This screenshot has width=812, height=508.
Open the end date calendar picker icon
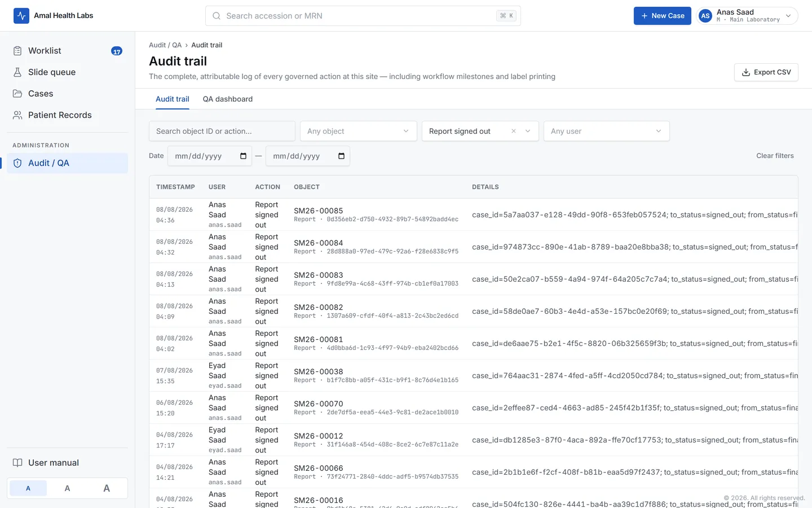(341, 156)
